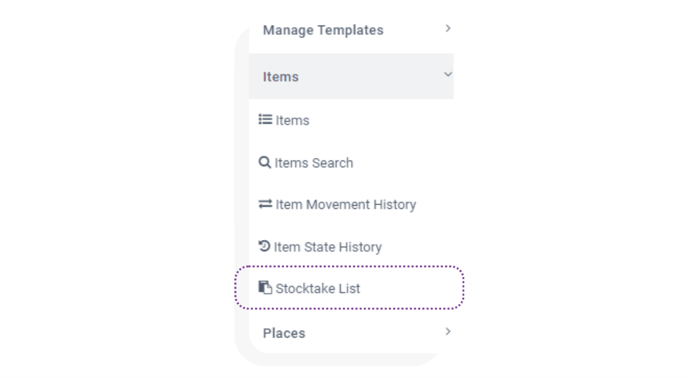Click the magnifier icon for Items Search

265,162
